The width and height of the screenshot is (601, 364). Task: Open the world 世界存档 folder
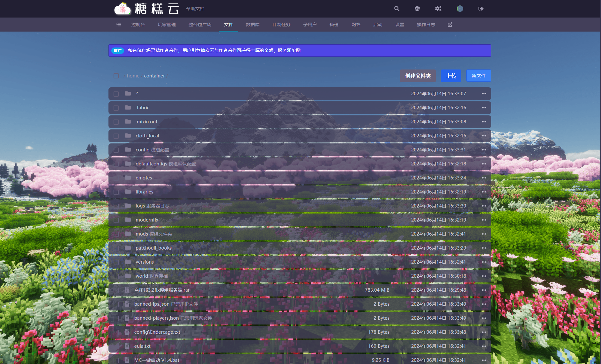click(x=300, y=276)
